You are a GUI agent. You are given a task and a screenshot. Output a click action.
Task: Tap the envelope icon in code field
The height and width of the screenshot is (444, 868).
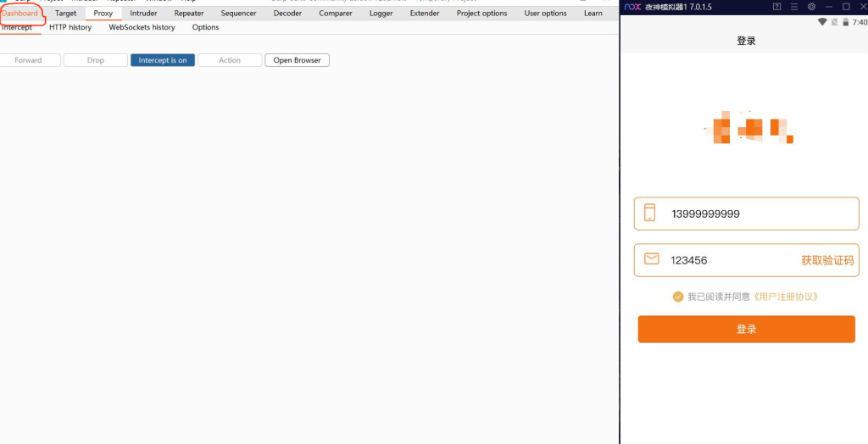(652, 258)
